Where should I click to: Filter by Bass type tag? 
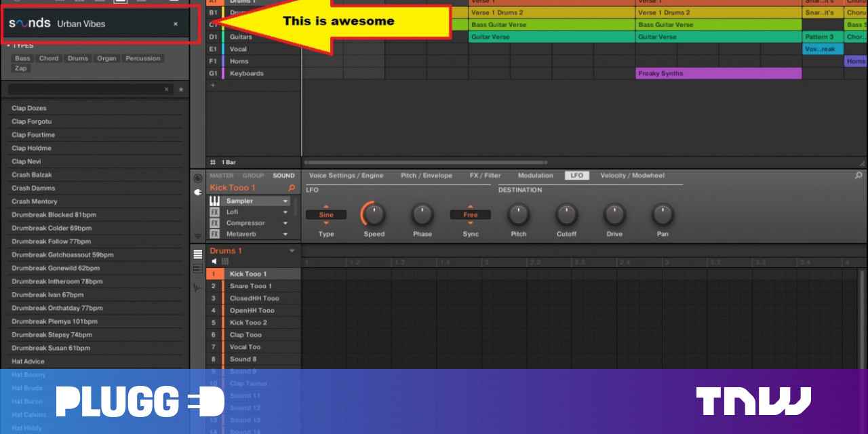coord(22,58)
